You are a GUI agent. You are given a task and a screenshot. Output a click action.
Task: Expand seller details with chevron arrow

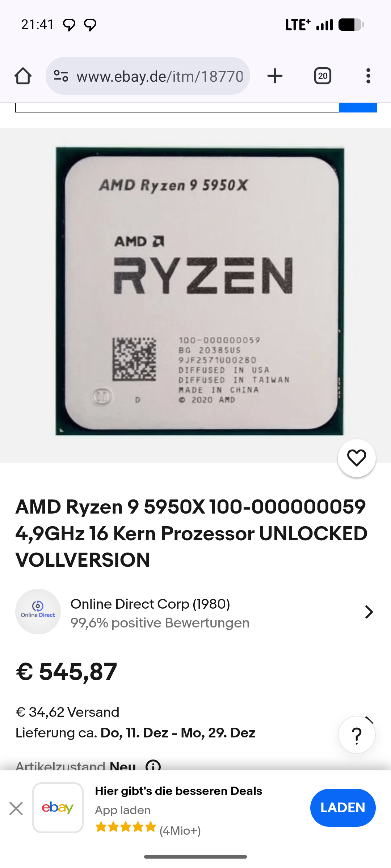(369, 612)
